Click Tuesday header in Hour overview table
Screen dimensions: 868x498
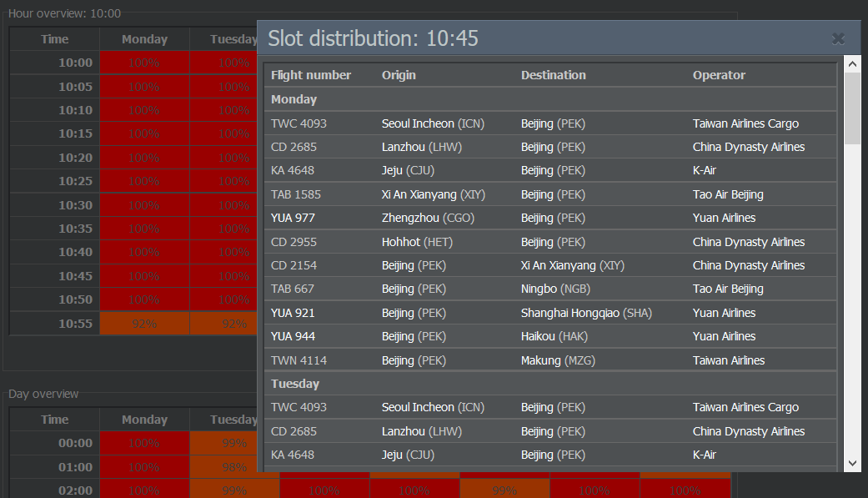pos(233,39)
